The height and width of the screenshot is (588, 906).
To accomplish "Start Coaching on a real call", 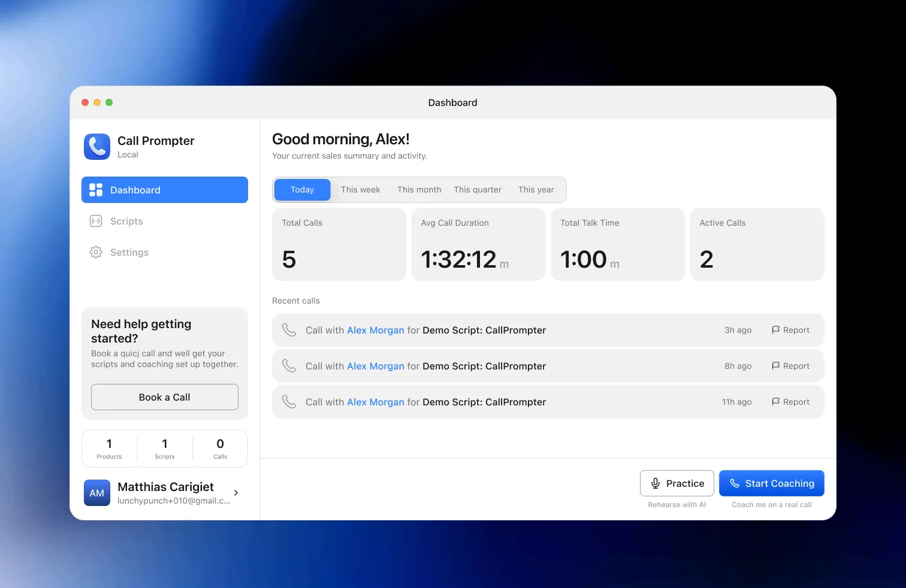I will point(772,483).
